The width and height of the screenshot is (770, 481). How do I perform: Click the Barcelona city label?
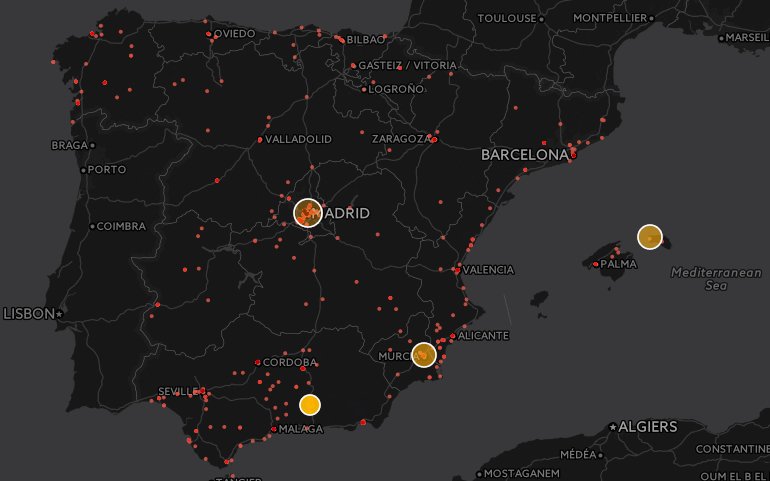[x=524, y=155]
